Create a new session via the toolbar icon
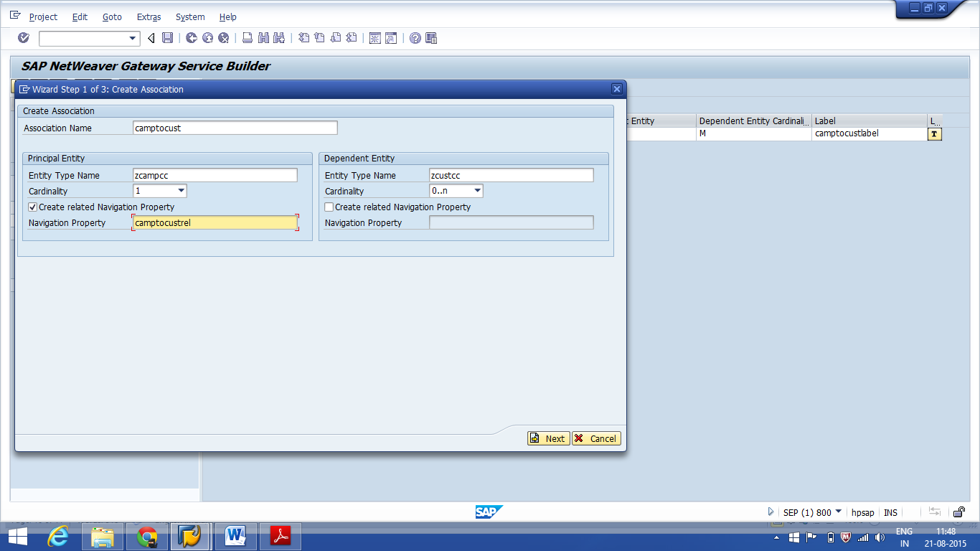 pos(374,38)
